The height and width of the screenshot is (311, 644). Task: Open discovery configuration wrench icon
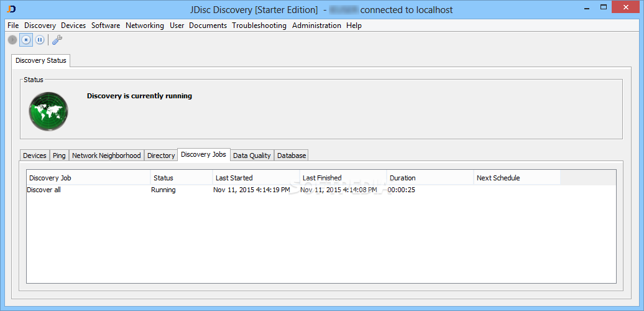pyautogui.click(x=57, y=40)
